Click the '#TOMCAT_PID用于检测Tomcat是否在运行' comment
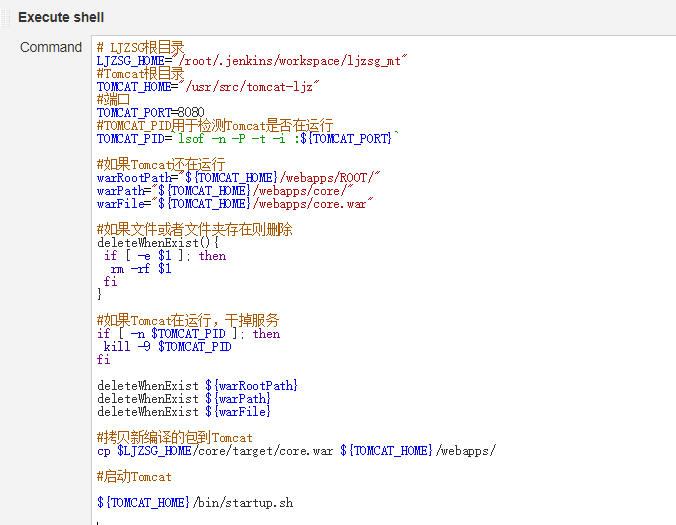Image resolution: width=676 pixels, height=525 pixels. coord(215,125)
